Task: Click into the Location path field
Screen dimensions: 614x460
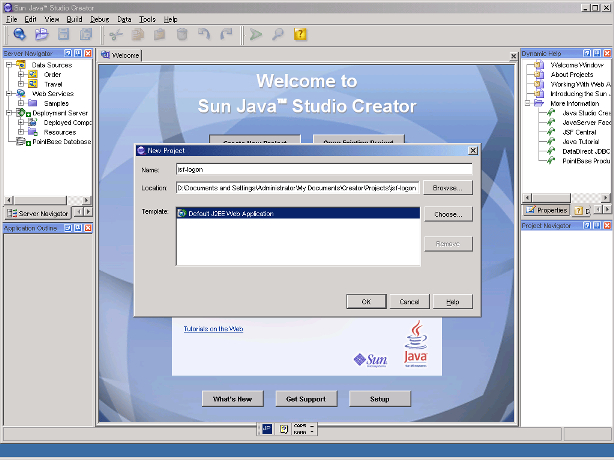Action: 298,188
